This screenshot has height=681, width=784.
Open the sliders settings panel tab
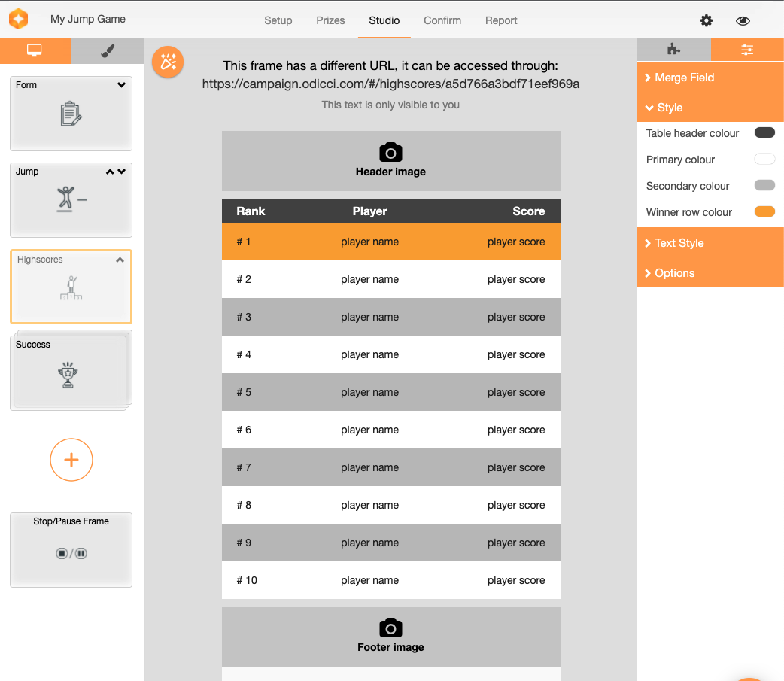pyautogui.click(x=747, y=50)
